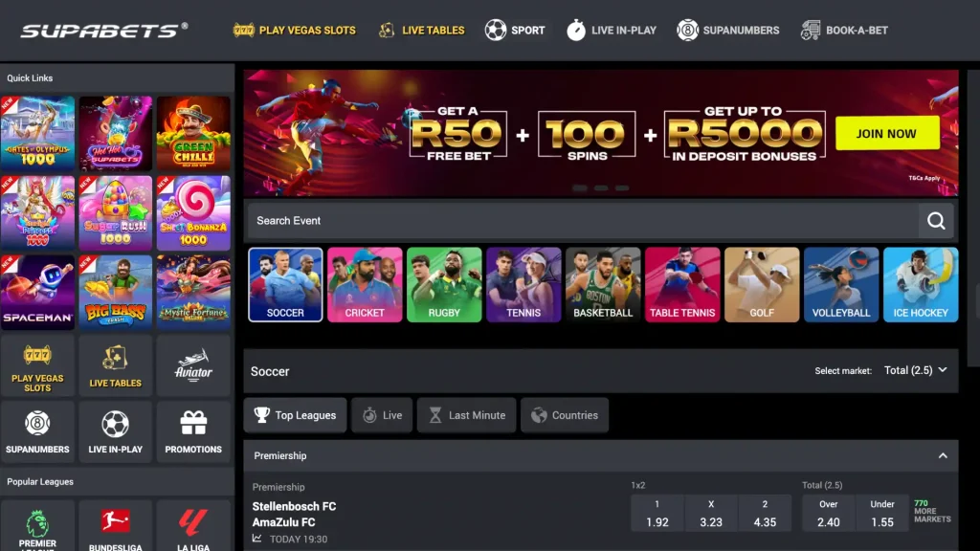Click the Supabets logo
Screen dimensions: 980x551
(x=103, y=30)
